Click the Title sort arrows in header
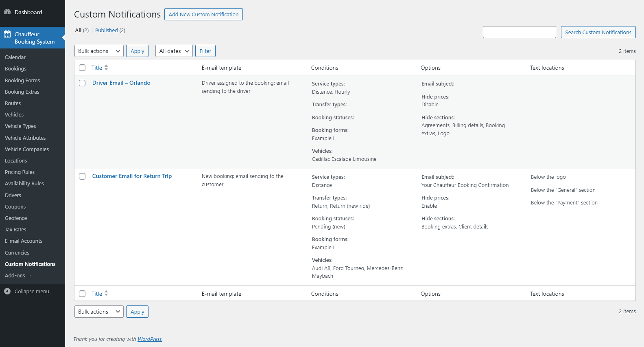The image size is (644, 347). [x=106, y=68]
